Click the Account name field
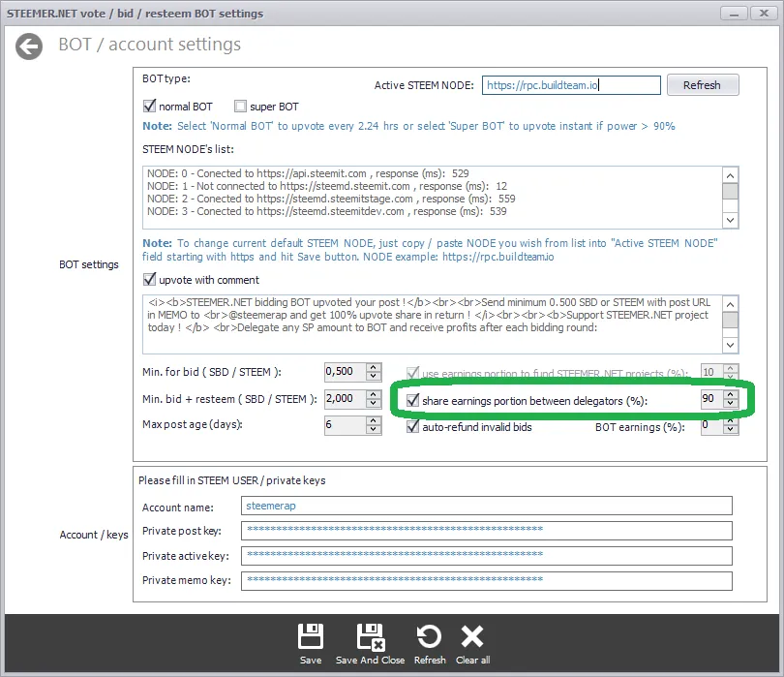Viewport: 784px width, 677px height. pyautogui.click(x=487, y=506)
